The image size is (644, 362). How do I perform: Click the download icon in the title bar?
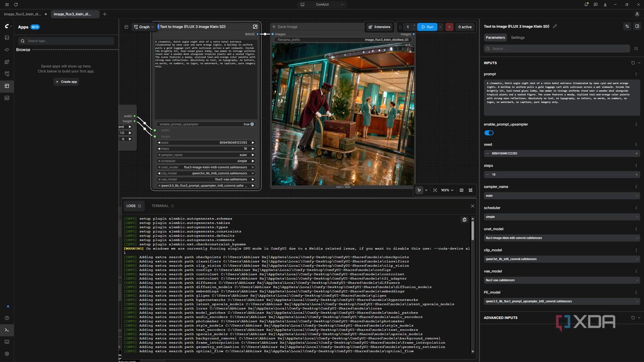pos(605,5)
